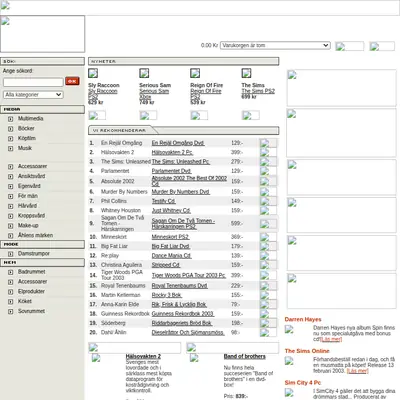The height and width of the screenshot is (400, 400).
Task: Open the Guinness Rekordbok 2003 link
Action: point(183,314)
